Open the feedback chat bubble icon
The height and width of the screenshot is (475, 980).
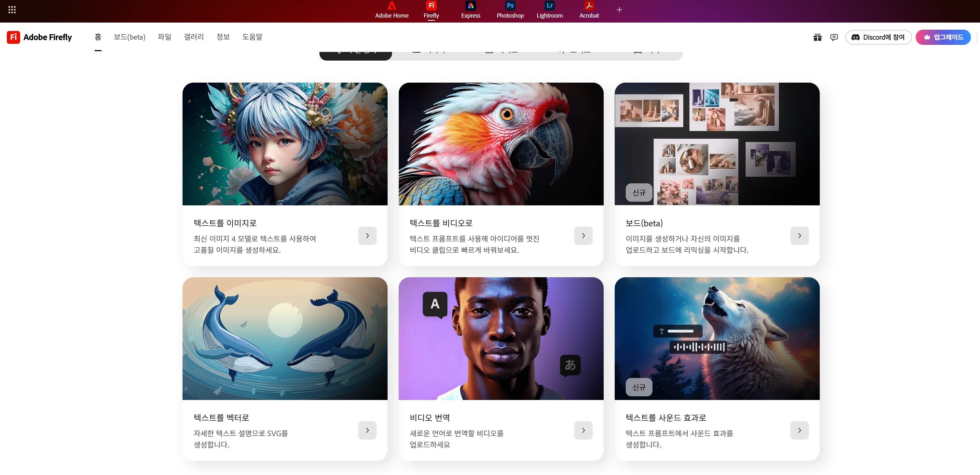[x=834, y=37]
